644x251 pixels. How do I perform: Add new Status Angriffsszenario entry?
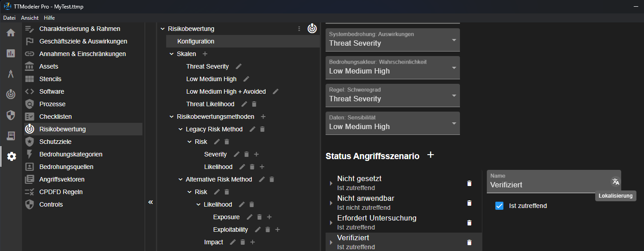[431, 155]
